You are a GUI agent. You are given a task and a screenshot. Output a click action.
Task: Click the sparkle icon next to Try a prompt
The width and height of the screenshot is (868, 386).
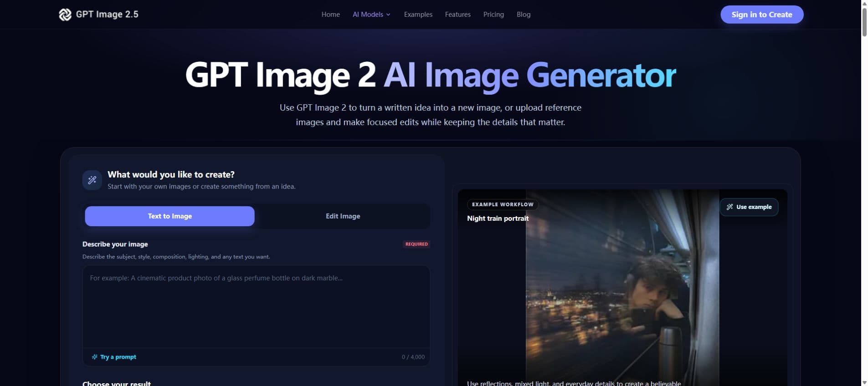point(94,357)
